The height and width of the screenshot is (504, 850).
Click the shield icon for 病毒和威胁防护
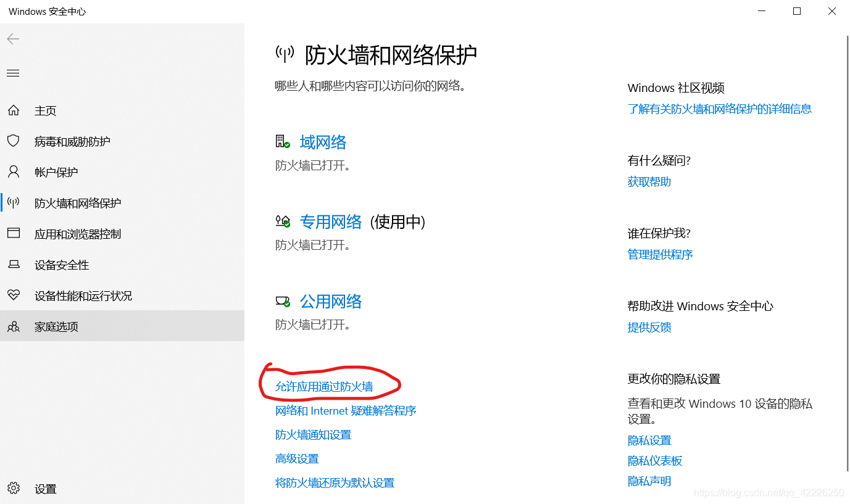pyautogui.click(x=14, y=141)
